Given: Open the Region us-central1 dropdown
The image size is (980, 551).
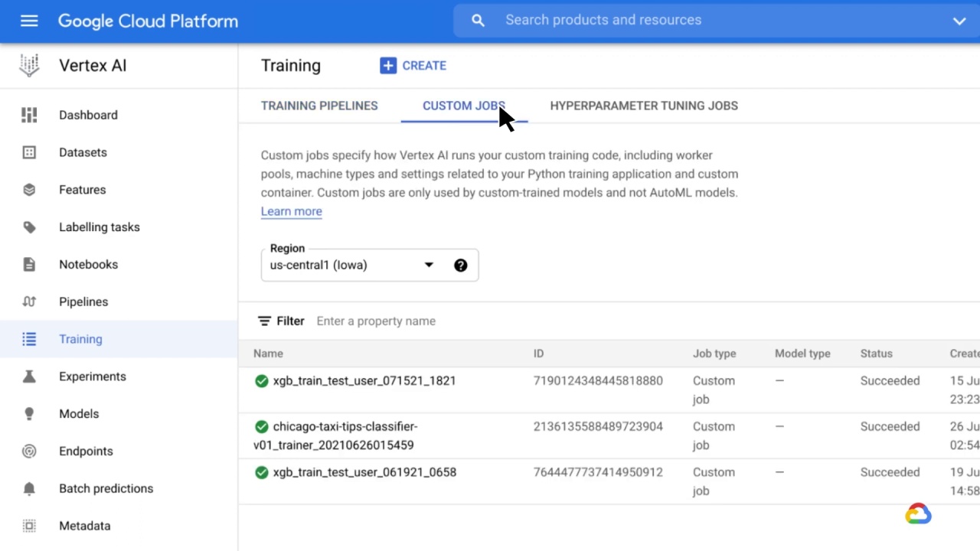Looking at the screenshot, I should [370, 266].
